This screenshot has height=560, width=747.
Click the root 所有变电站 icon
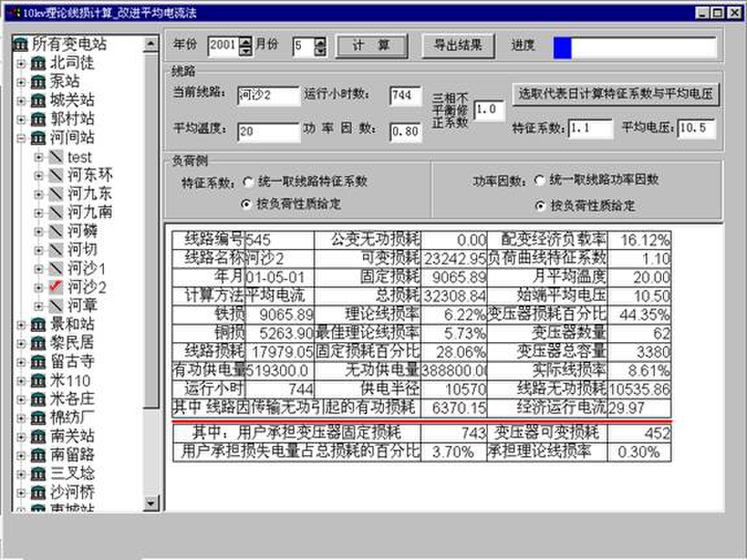[x=20, y=44]
